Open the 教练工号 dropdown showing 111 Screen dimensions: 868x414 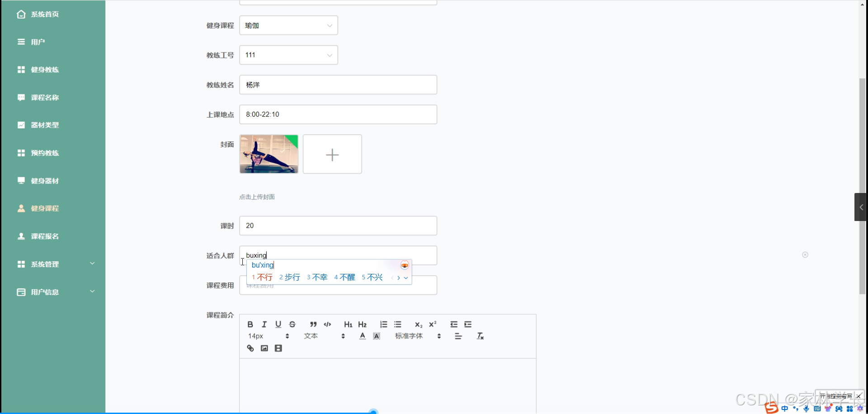pyautogui.click(x=288, y=55)
